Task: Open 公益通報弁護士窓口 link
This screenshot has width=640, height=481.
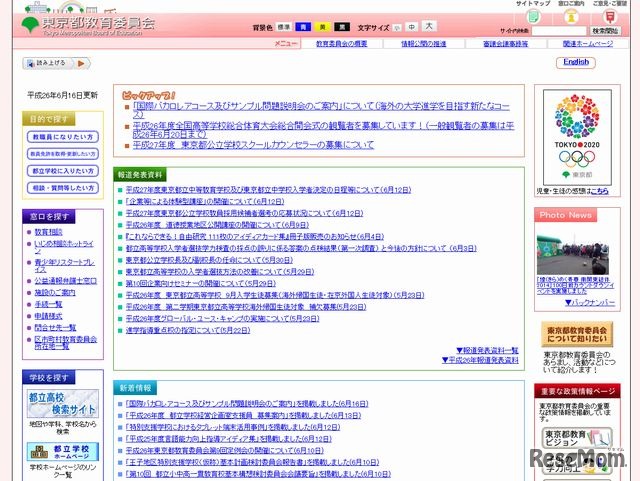Action: tap(65, 281)
